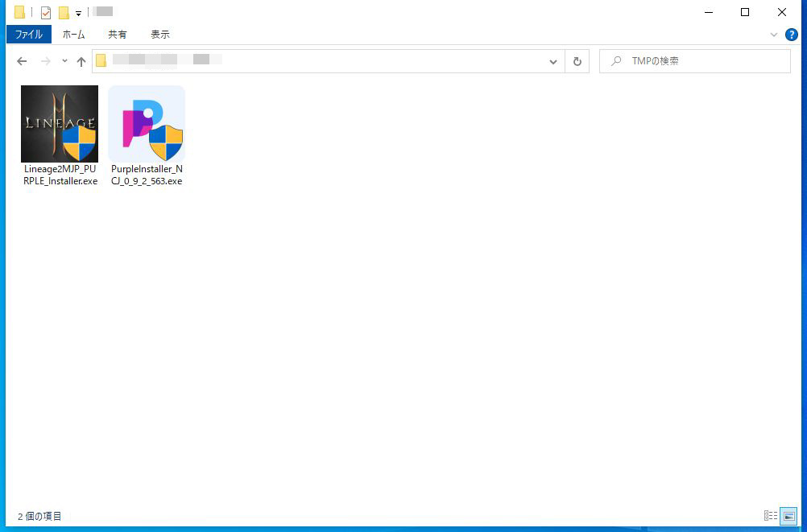This screenshot has height=532, width=807.
Task: Minimize the Explorer window
Action: (709, 12)
